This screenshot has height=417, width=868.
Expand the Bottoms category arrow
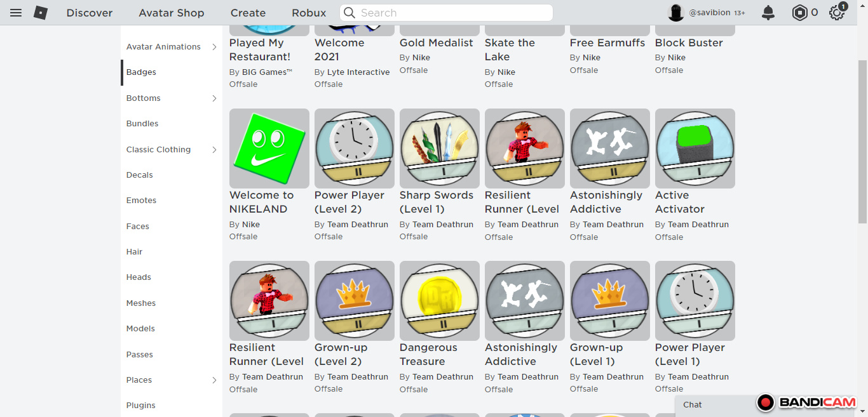point(214,98)
